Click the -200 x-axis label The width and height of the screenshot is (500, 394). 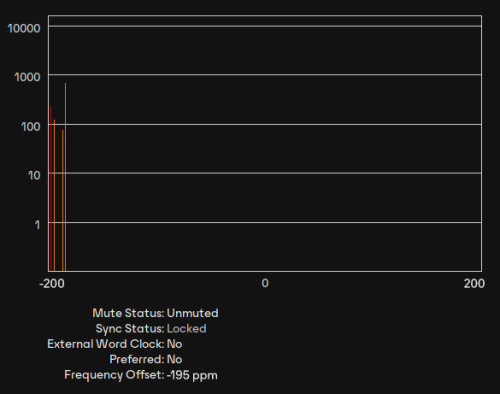pyautogui.click(x=52, y=284)
